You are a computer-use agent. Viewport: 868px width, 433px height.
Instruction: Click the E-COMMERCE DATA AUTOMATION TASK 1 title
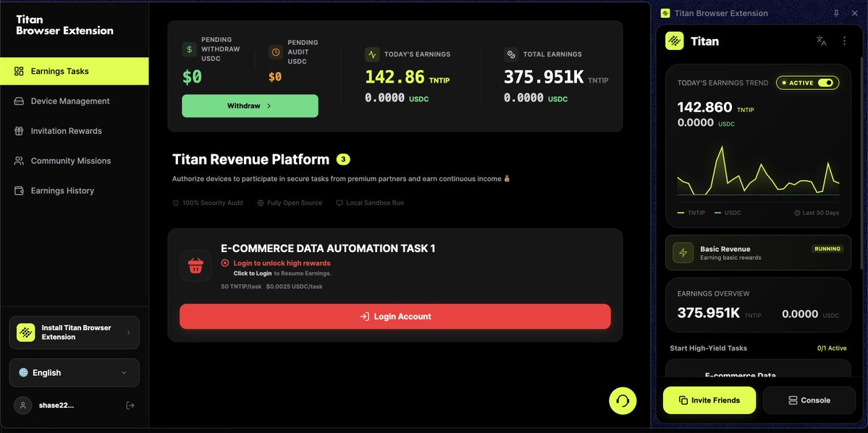coord(328,248)
